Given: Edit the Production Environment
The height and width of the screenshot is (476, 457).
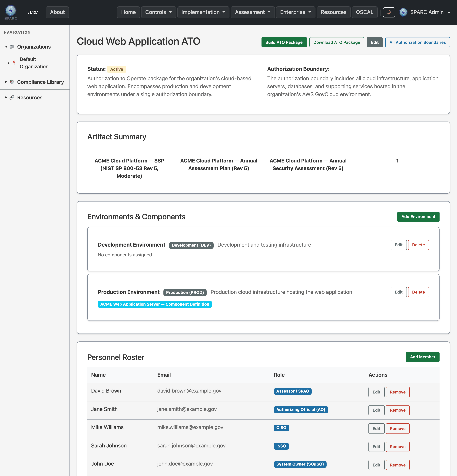Looking at the screenshot, I should [398, 292].
